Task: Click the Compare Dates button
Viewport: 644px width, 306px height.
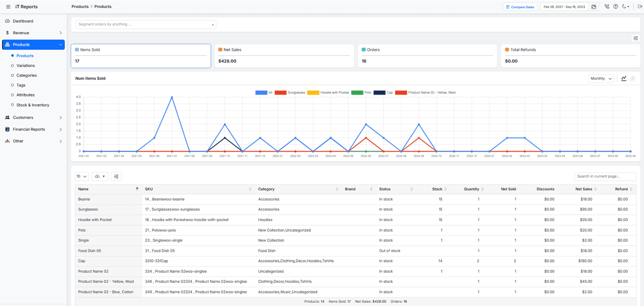Action: click(x=520, y=6)
